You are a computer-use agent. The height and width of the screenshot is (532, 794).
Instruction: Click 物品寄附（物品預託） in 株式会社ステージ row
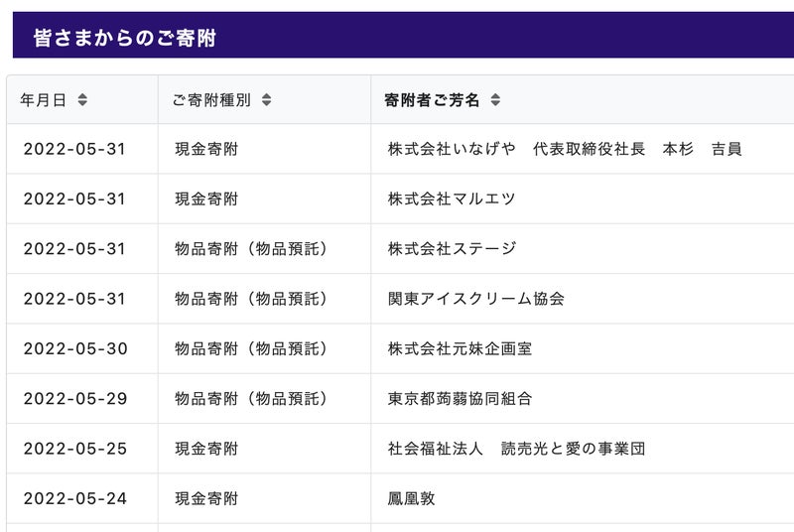pyautogui.click(x=251, y=248)
